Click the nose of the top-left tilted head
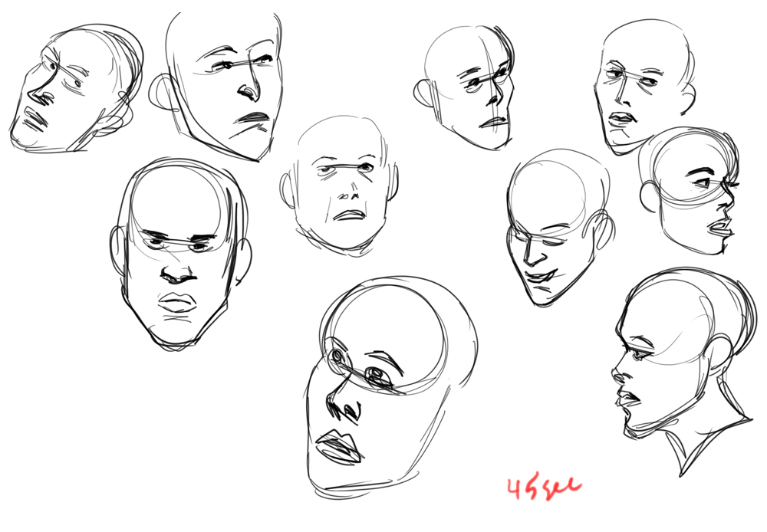Image resolution: width=767 pixels, height=532 pixels. (36, 95)
